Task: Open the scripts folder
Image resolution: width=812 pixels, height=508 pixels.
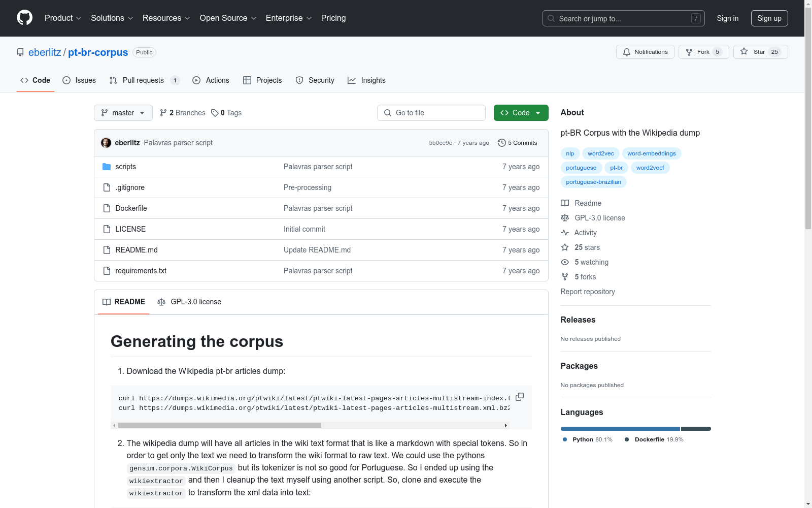Action: [x=125, y=167]
